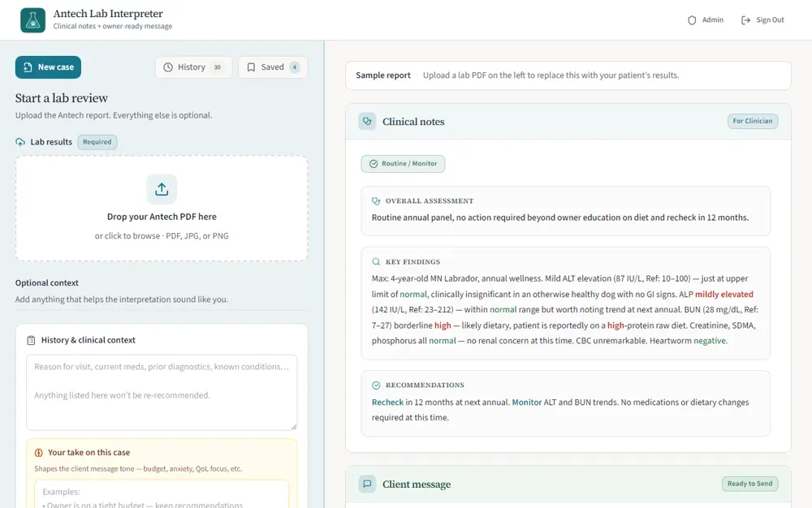
Task: Open the History list
Action: [194, 67]
